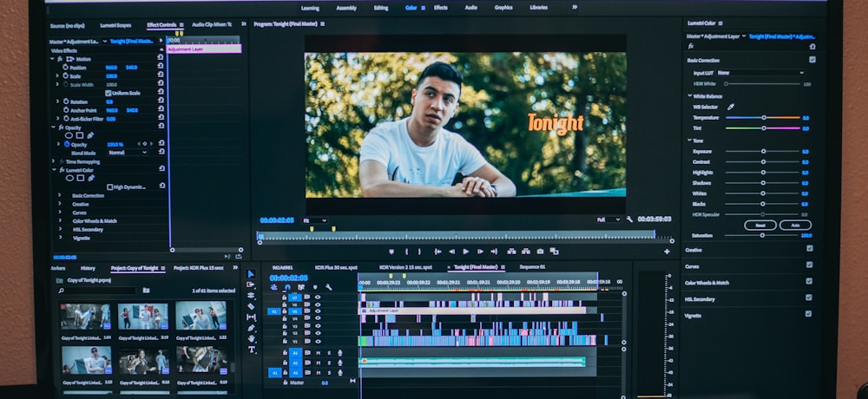Screen dimensions: 868x399
Task: Select the Slip tool
Action: (251, 317)
